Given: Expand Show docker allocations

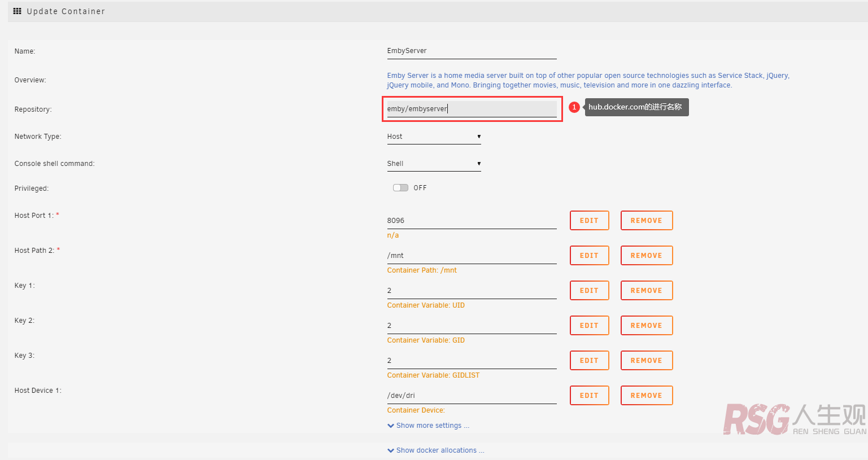Looking at the screenshot, I should [x=440, y=450].
